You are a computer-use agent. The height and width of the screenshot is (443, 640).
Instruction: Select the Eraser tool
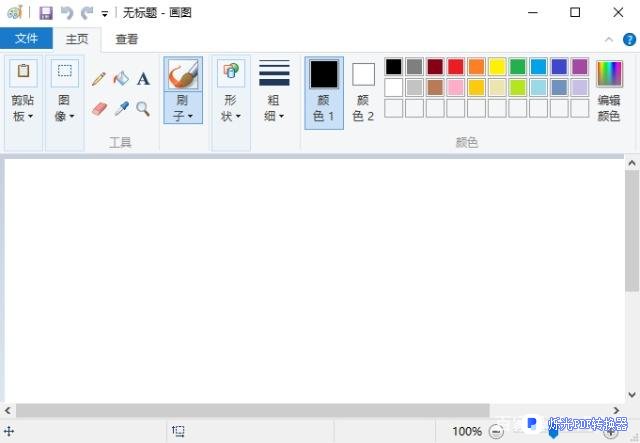99,109
